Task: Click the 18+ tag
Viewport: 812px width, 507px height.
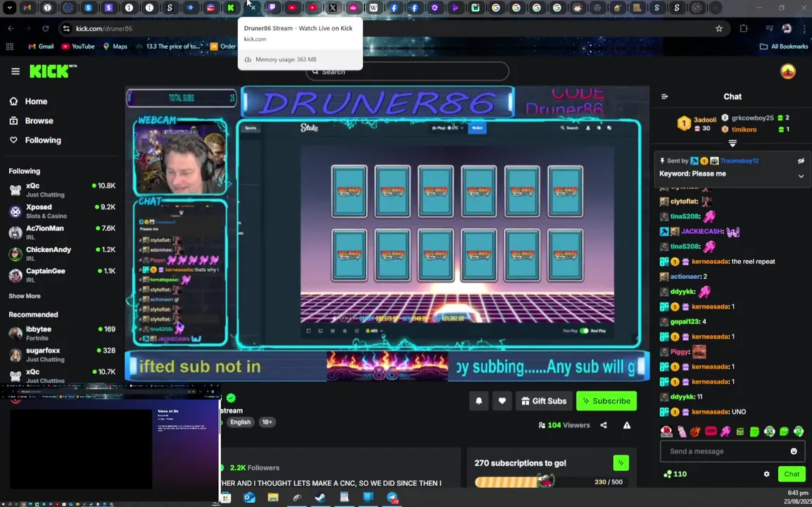Action: (267, 422)
